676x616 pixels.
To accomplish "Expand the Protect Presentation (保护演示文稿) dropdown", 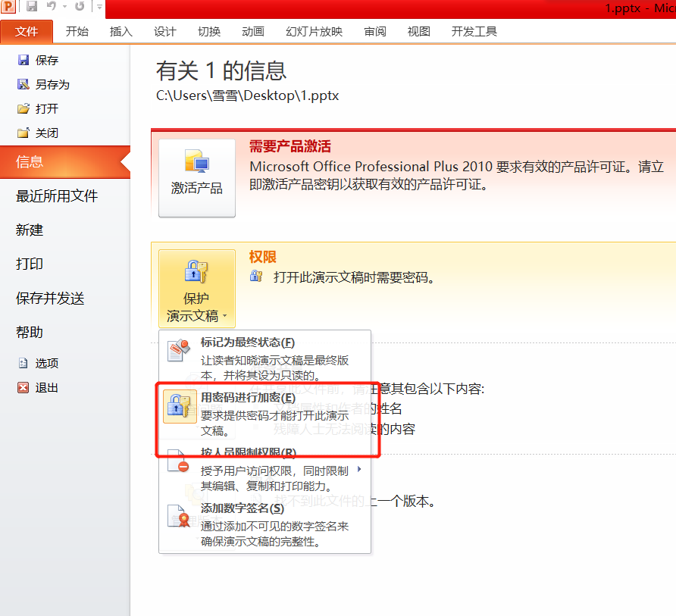I will click(x=197, y=288).
